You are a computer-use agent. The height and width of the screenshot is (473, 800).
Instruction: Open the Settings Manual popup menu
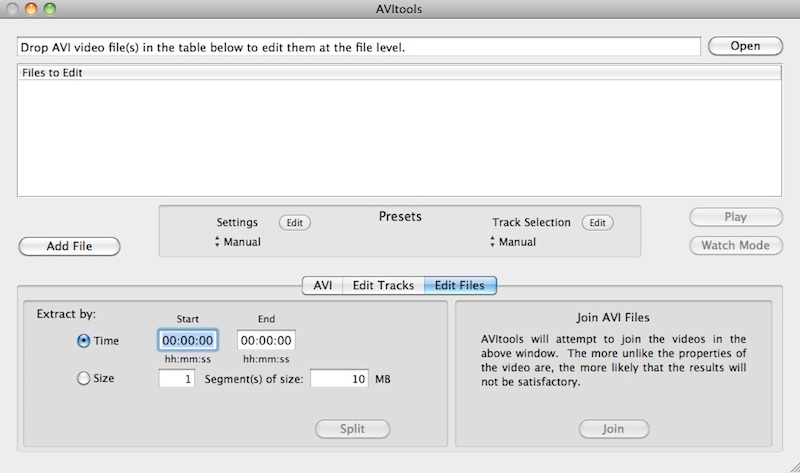tap(238, 242)
